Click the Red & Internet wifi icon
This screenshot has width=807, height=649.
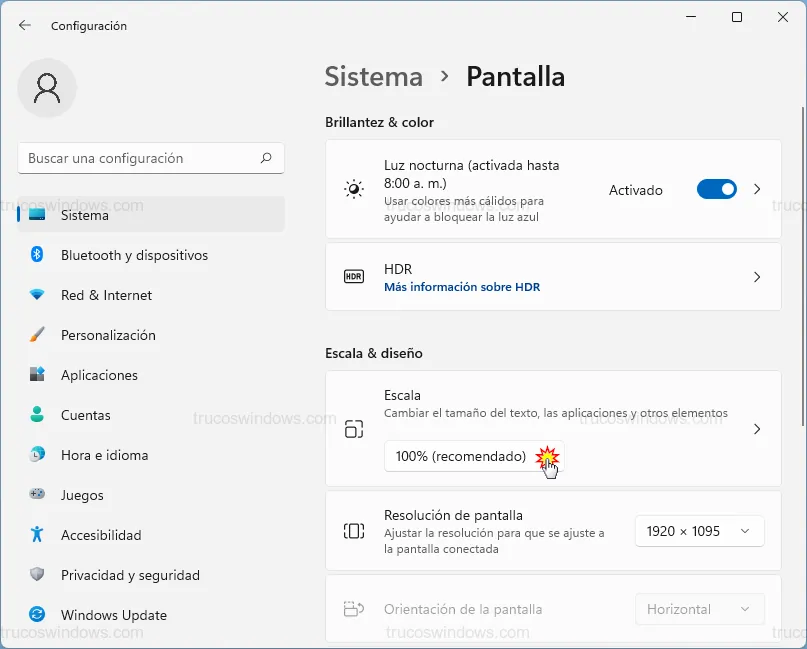37,295
